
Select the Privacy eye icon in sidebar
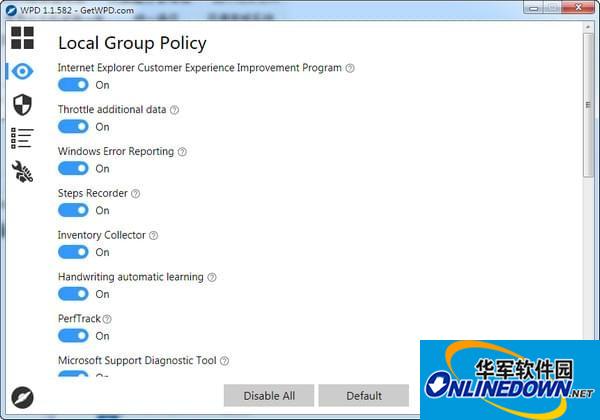tap(22, 72)
